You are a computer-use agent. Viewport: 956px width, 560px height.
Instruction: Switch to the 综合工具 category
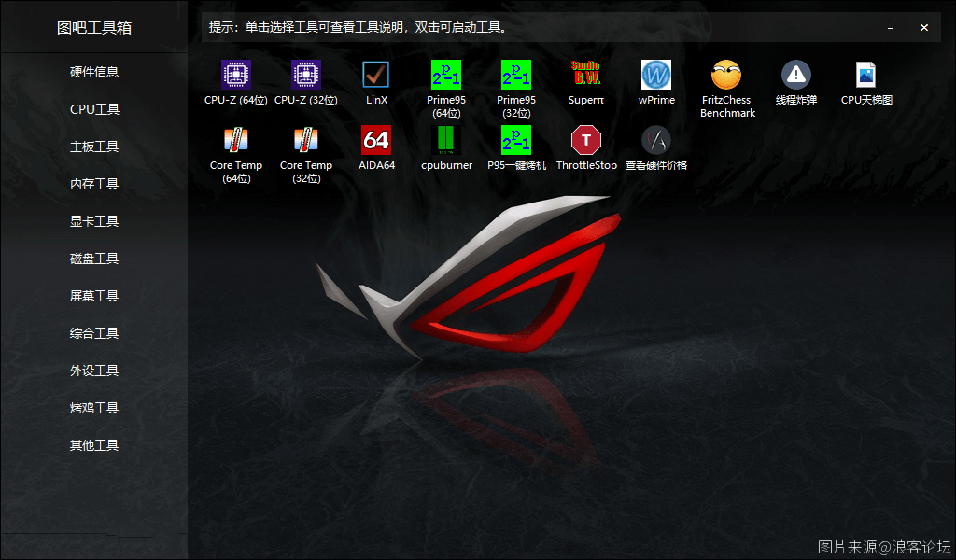point(94,333)
